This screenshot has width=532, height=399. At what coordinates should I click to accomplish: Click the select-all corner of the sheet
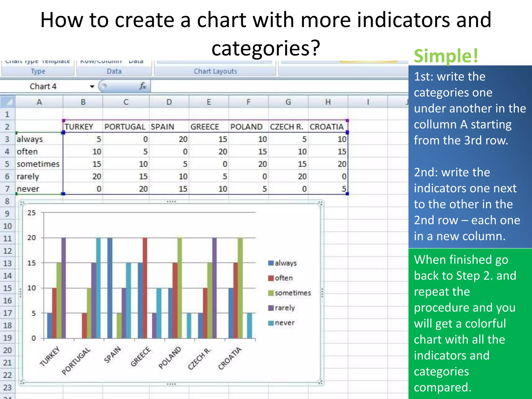[x=8, y=102]
